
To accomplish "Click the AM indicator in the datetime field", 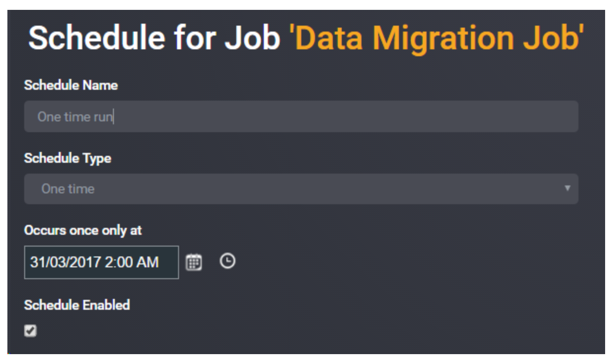I will 147,262.
